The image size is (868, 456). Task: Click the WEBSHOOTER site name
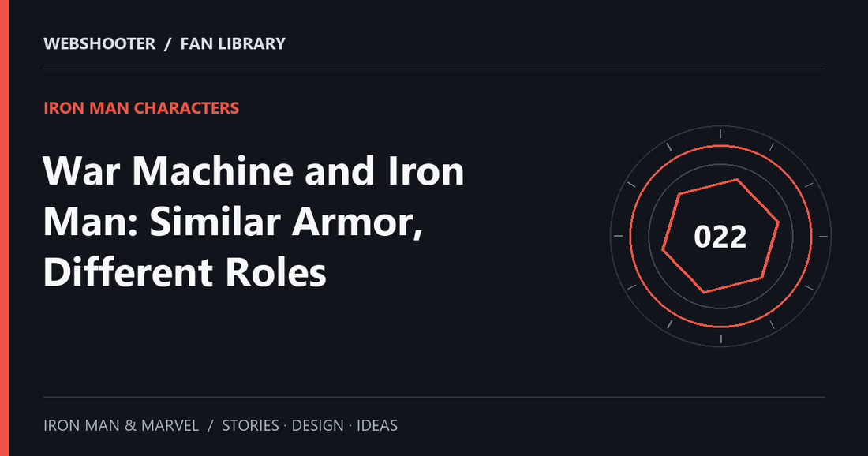click(x=99, y=43)
